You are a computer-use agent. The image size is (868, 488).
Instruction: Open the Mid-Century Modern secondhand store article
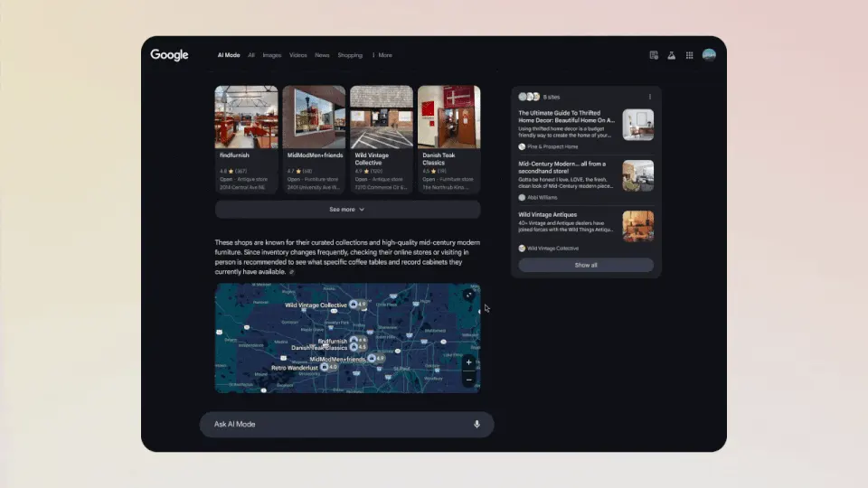coord(561,168)
